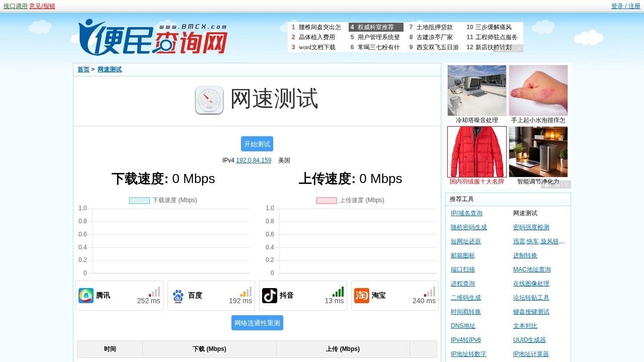Select 接口调用 in the top bar

tap(16, 6)
